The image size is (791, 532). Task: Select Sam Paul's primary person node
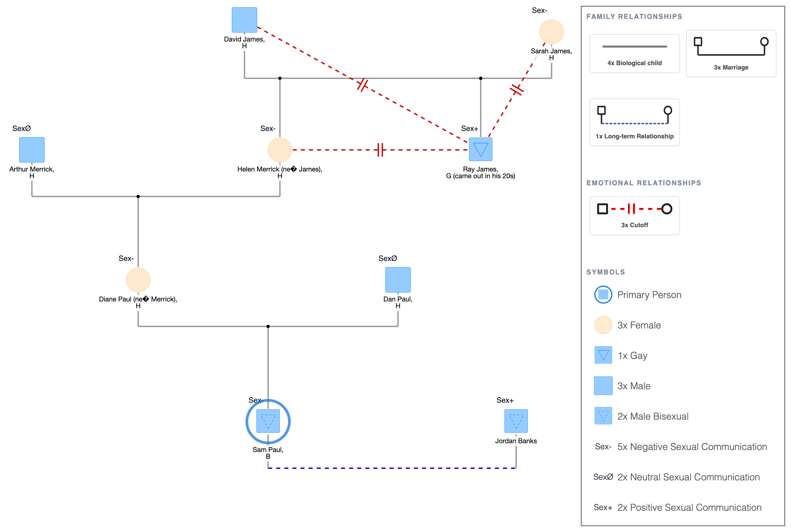(x=268, y=421)
